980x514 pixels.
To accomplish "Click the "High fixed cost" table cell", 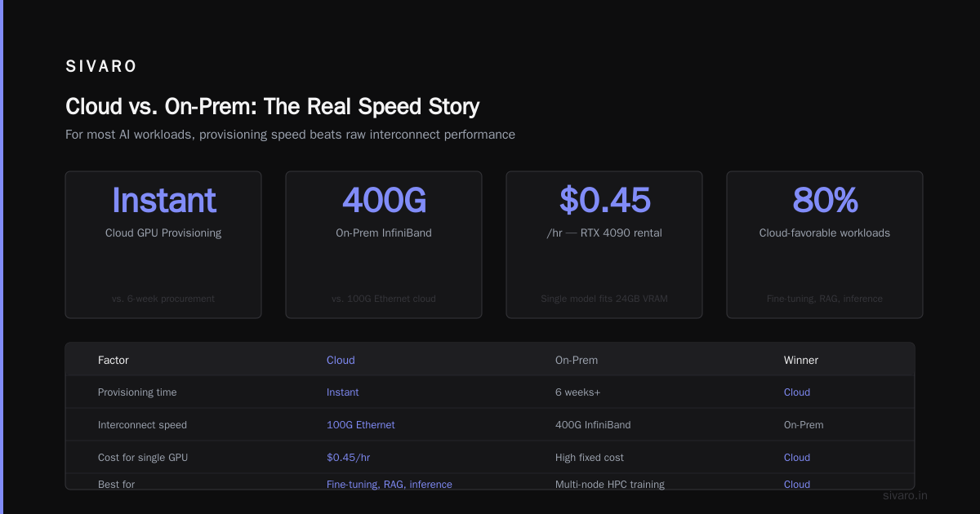I will point(590,458).
